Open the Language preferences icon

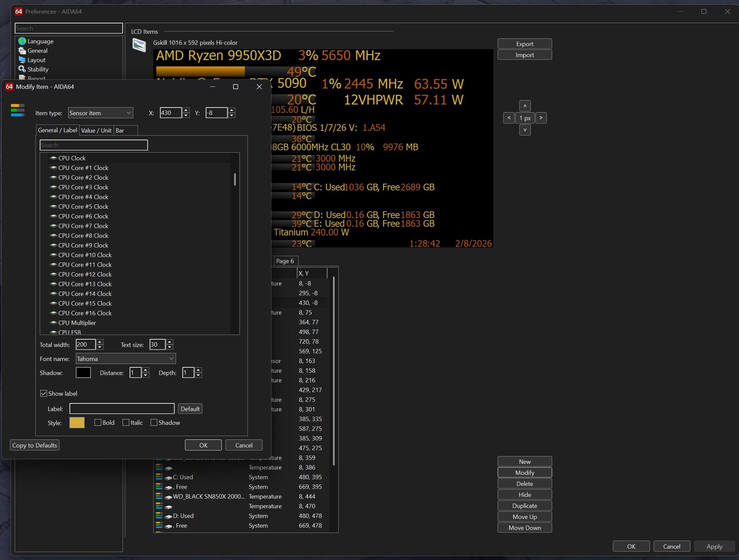tap(22, 41)
